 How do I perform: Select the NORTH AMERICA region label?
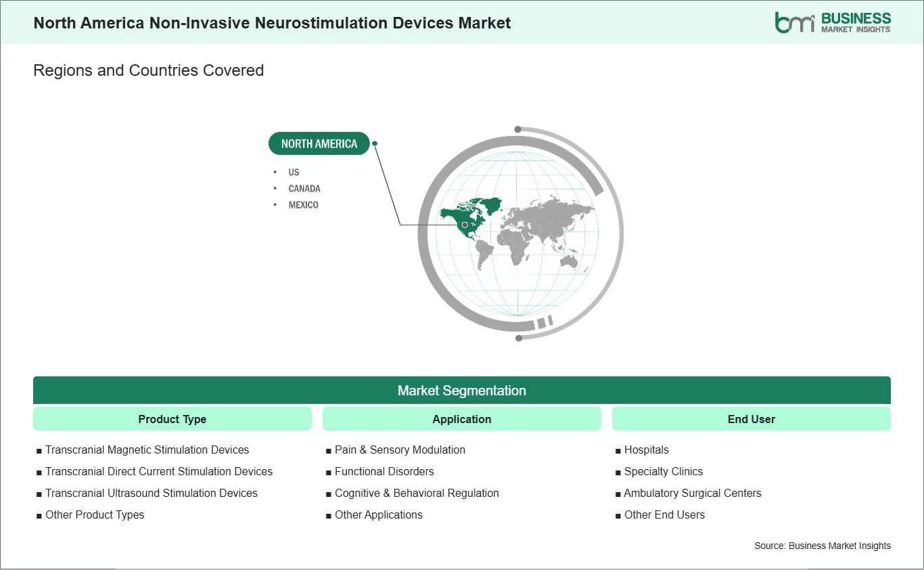click(319, 144)
